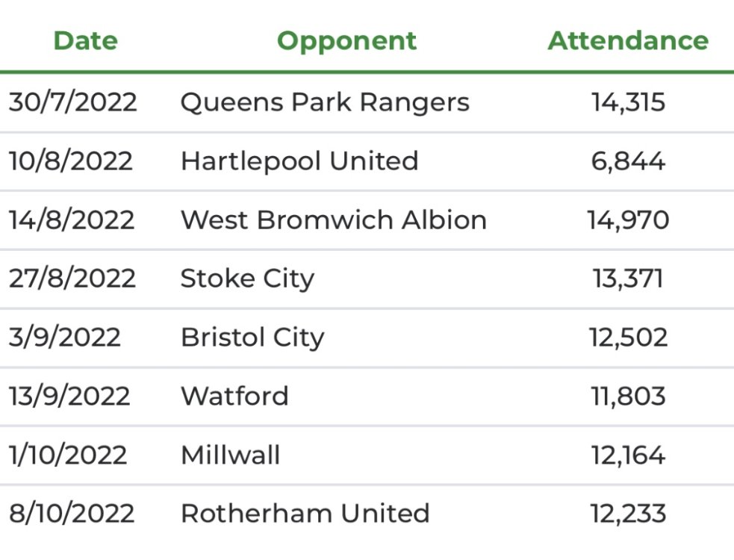Click the 12,164 attendance value

(628, 455)
